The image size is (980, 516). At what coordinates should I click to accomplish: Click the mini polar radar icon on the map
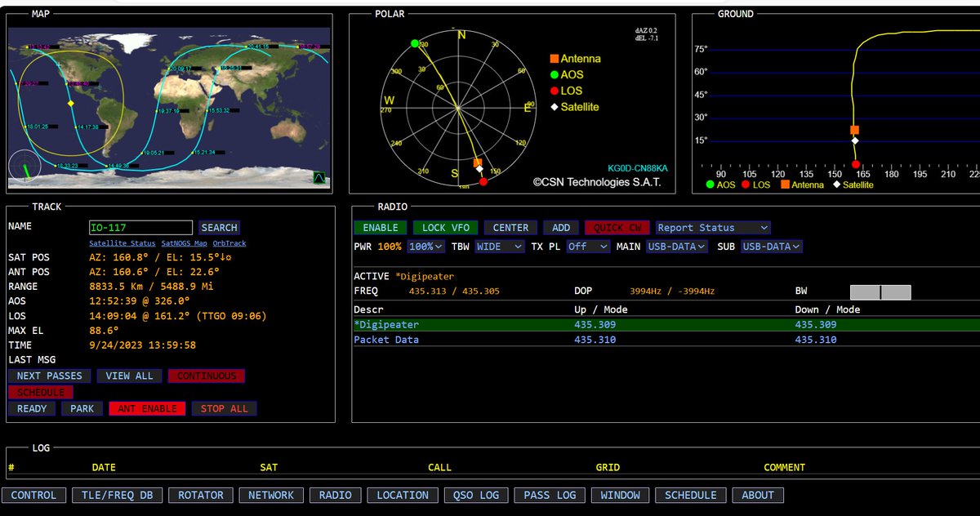click(24, 167)
